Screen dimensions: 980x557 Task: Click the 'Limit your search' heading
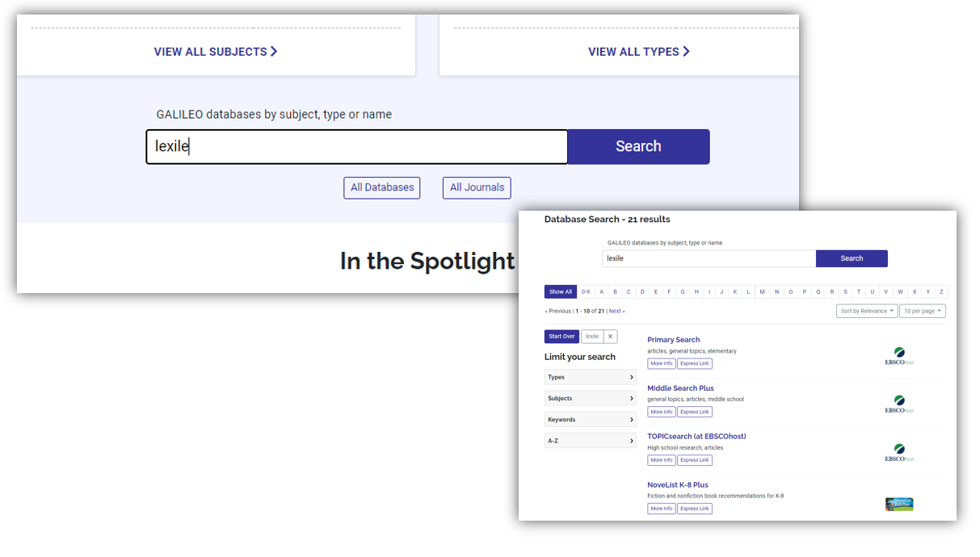click(x=580, y=357)
